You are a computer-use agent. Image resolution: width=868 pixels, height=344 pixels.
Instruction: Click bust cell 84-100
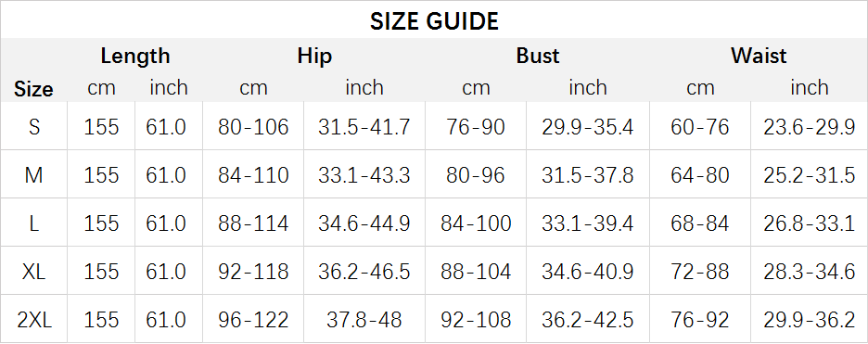[476, 223]
